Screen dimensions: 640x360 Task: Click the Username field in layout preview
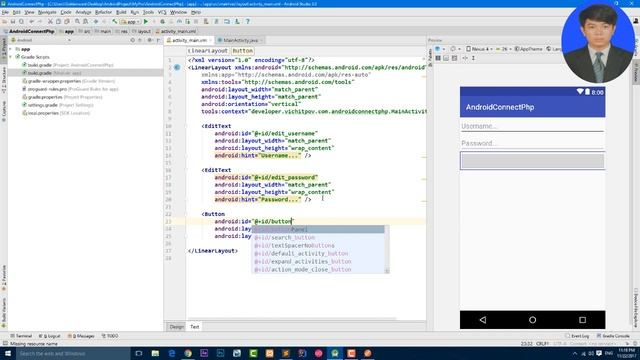coord(532,127)
